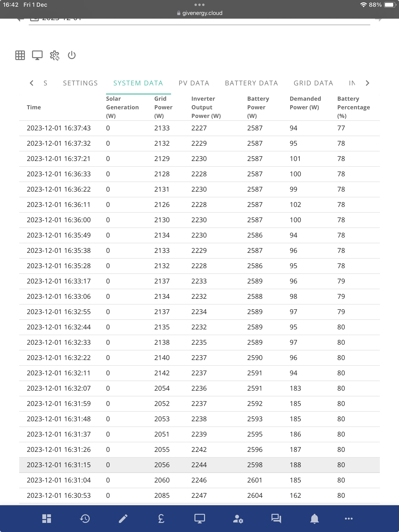Tap the pencil edit icon
The height and width of the screenshot is (532, 399).
click(x=123, y=519)
